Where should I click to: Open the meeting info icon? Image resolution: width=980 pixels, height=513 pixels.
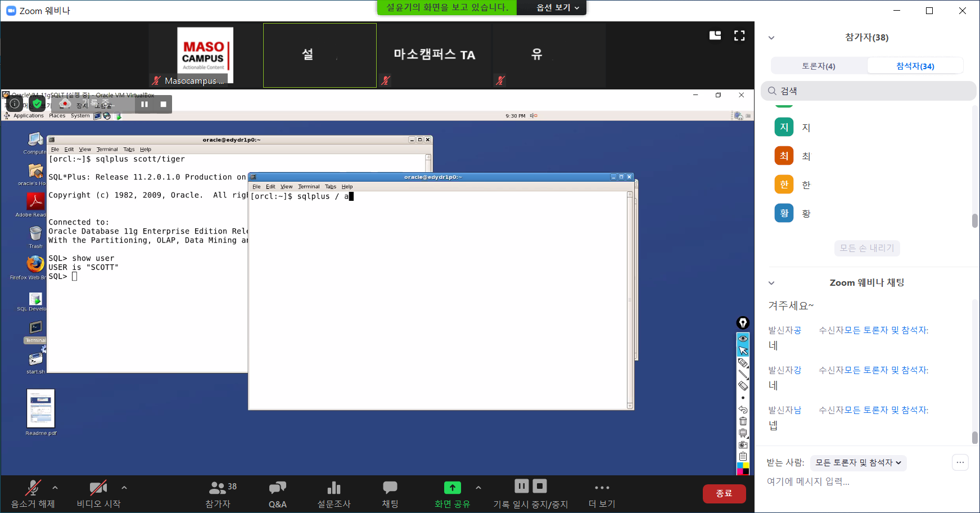(15, 103)
